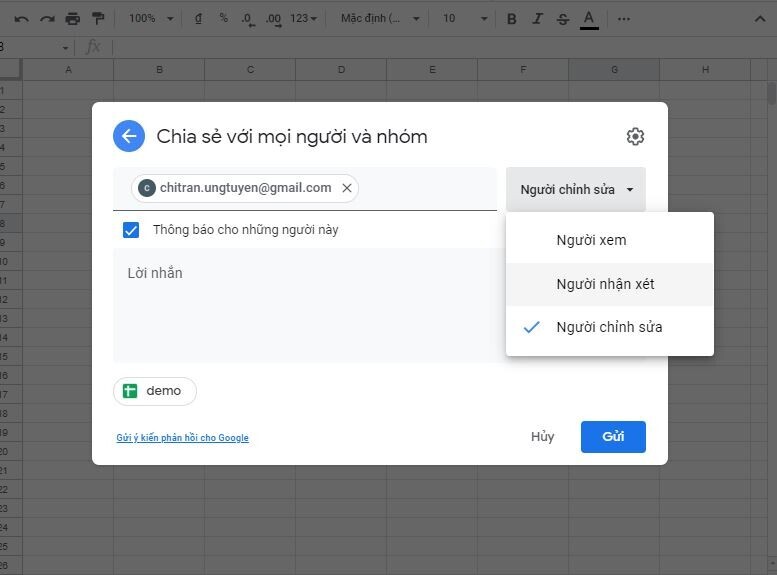Toggle italic formatting
Screen dimensions: 777x575
[x=537, y=19]
